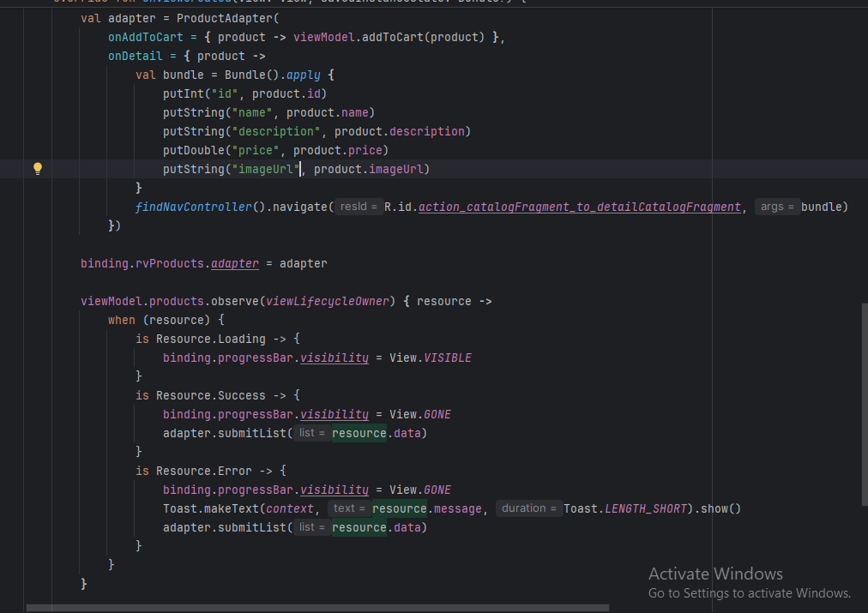Click the 'resId =' inlay hint
Image resolution: width=868 pixels, height=613 pixels.
coord(359,207)
